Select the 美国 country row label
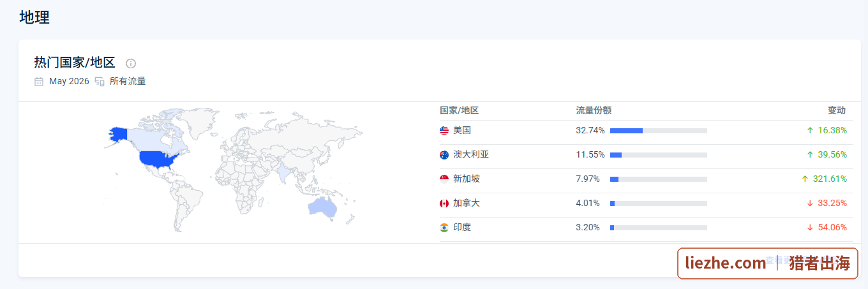This screenshot has height=289, width=868. pyautogui.click(x=462, y=130)
